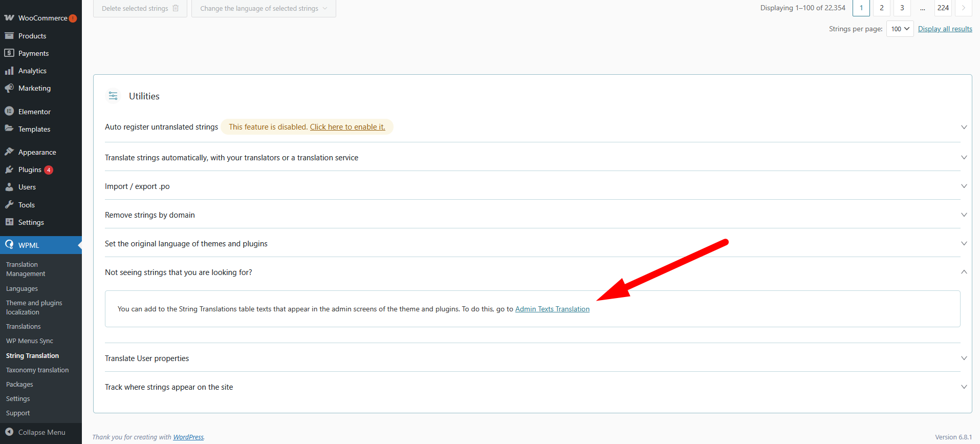This screenshot has width=980, height=444.
Task: Click the Analytics bar chart icon
Action: tap(9, 71)
